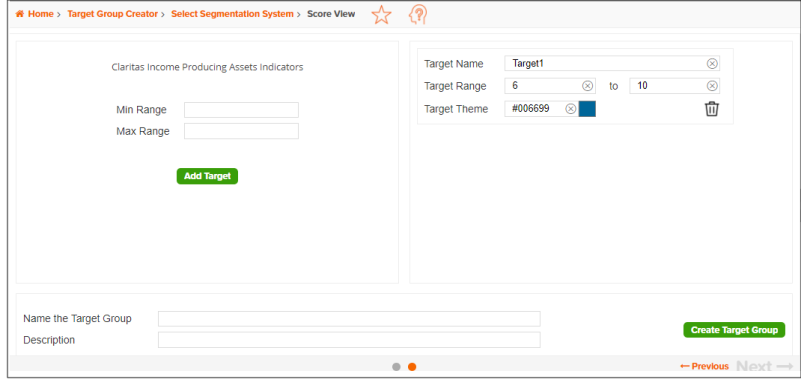Select the first gray step dot

coord(396,367)
